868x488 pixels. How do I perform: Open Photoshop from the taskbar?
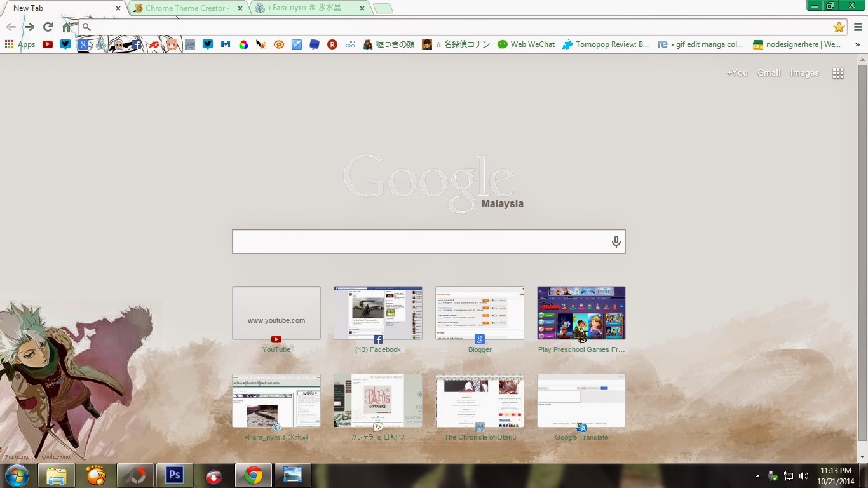pyautogui.click(x=173, y=475)
